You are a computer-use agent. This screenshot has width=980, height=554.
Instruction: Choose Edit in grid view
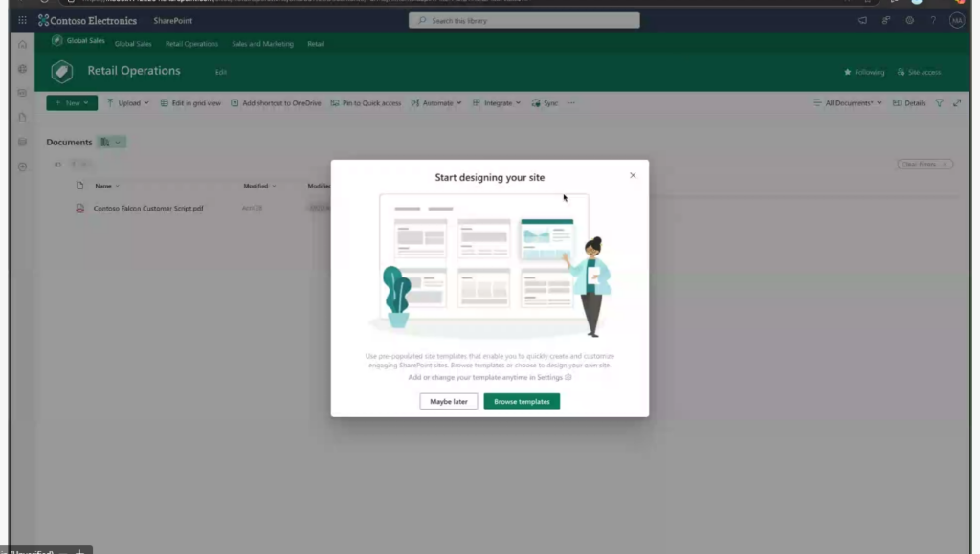tap(190, 103)
